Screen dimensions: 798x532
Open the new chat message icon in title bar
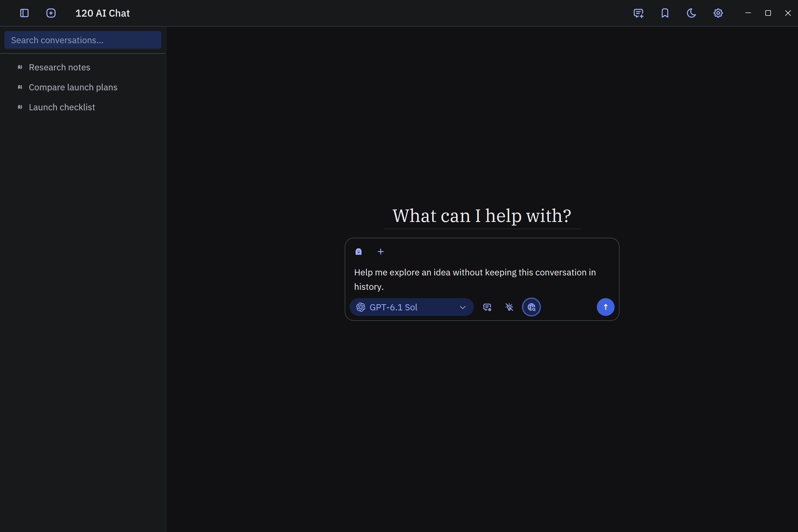point(638,13)
